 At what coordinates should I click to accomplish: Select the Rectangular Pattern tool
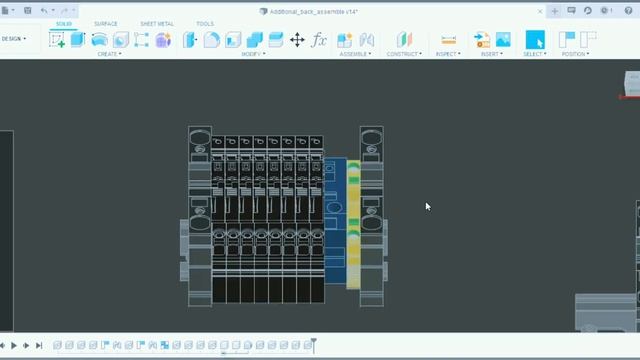[141, 40]
